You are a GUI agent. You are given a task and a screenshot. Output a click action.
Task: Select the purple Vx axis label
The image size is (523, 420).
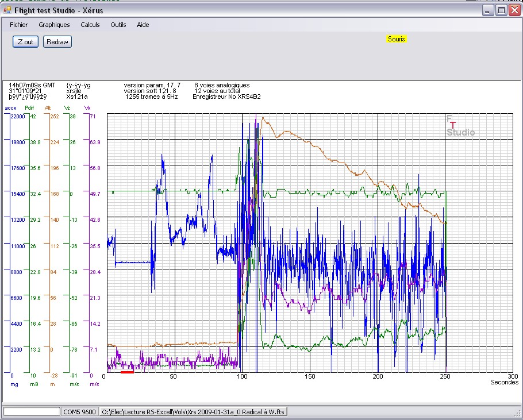[87, 107]
